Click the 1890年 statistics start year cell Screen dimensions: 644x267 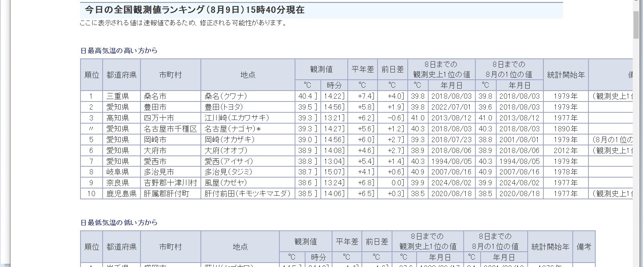click(x=566, y=129)
